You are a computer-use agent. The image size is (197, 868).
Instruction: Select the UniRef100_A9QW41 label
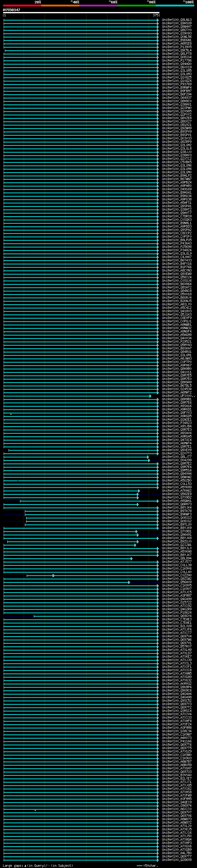[176, 501]
